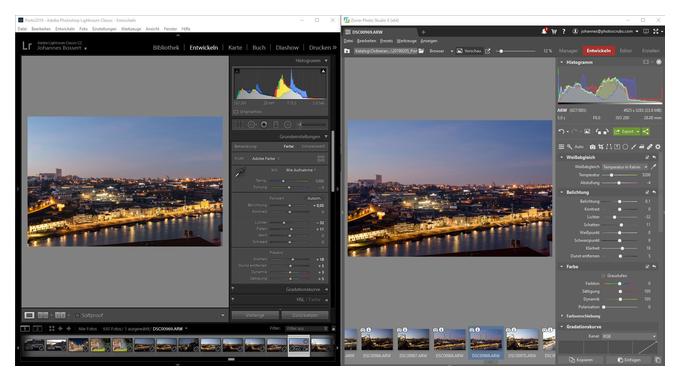This screenshot has height=381, width=680.
Task: Toggle fullscreen in Zoner title bar
Action: [x=656, y=31]
